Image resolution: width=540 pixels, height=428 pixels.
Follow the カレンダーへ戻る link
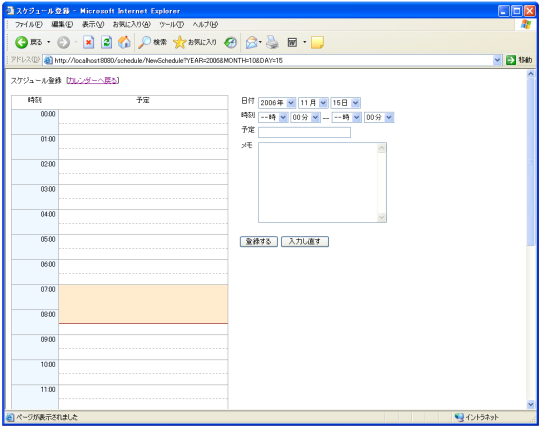click(x=93, y=81)
